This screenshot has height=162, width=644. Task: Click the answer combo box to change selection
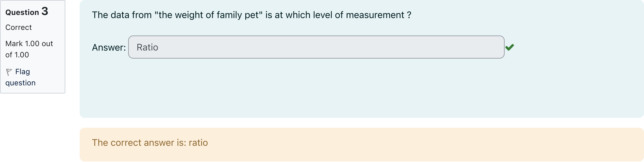[x=316, y=47]
